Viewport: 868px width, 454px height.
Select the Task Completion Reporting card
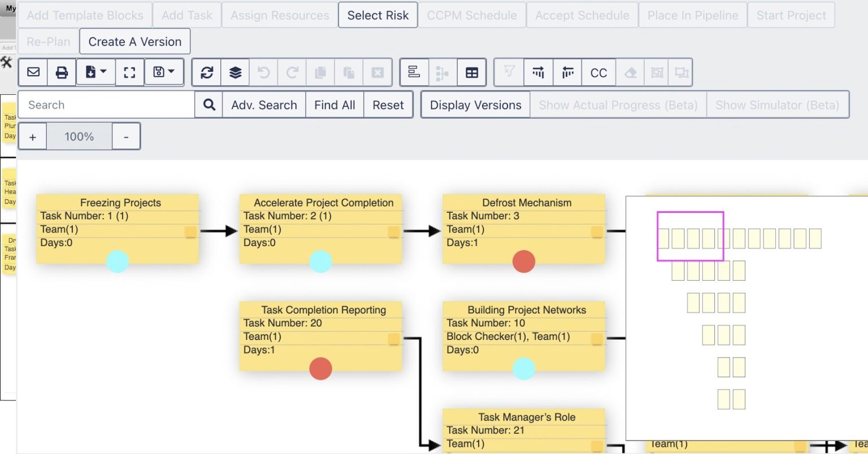pos(321,336)
